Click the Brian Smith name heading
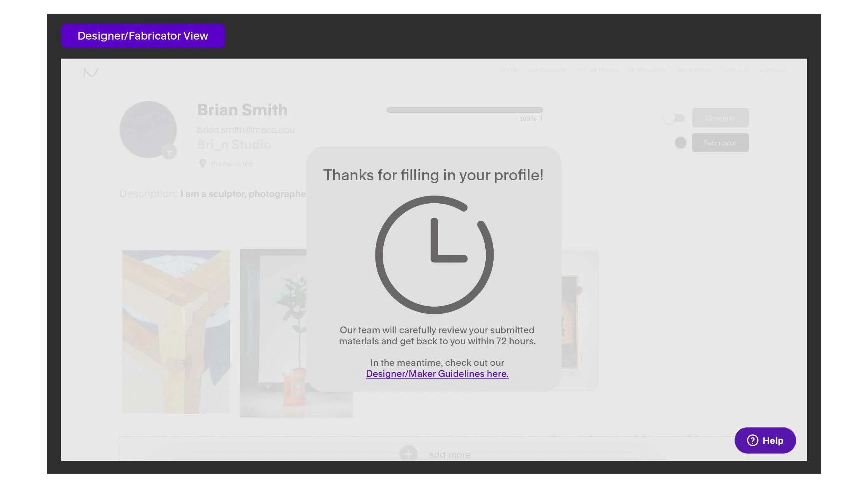 [242, 110]
